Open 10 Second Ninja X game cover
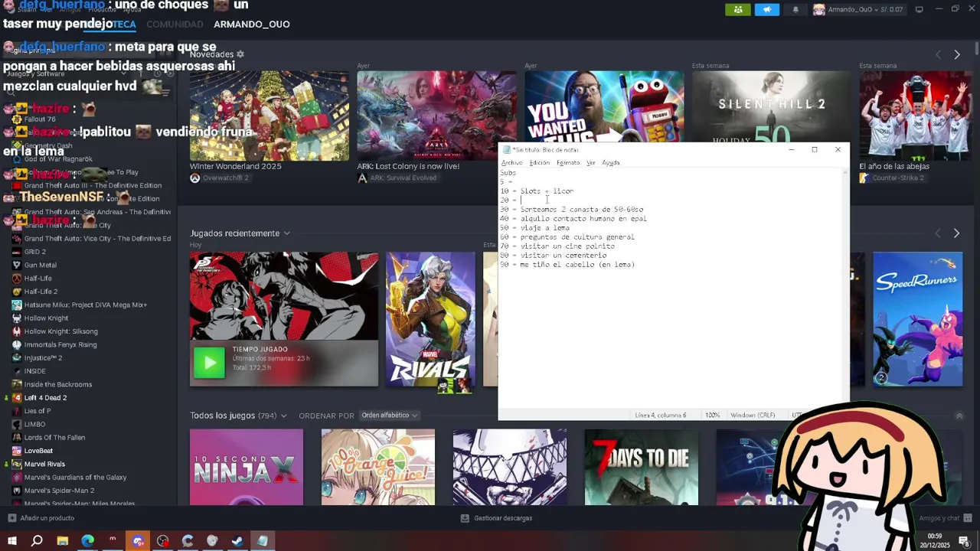This screenshot has height=551, width=980. tap(247, 467)
